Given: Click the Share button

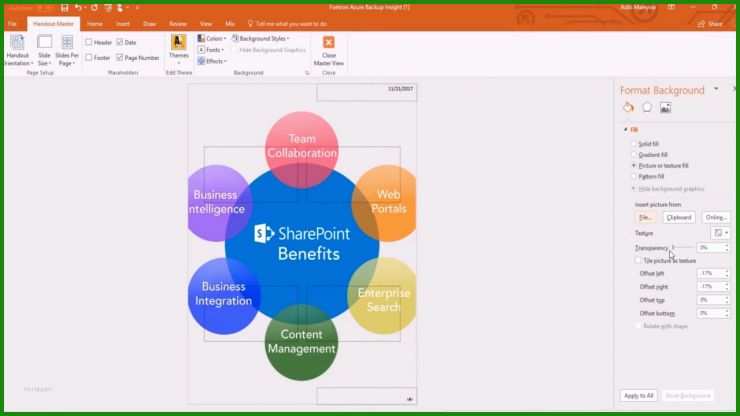Looking at the screenshot, I should pos(710,24).
